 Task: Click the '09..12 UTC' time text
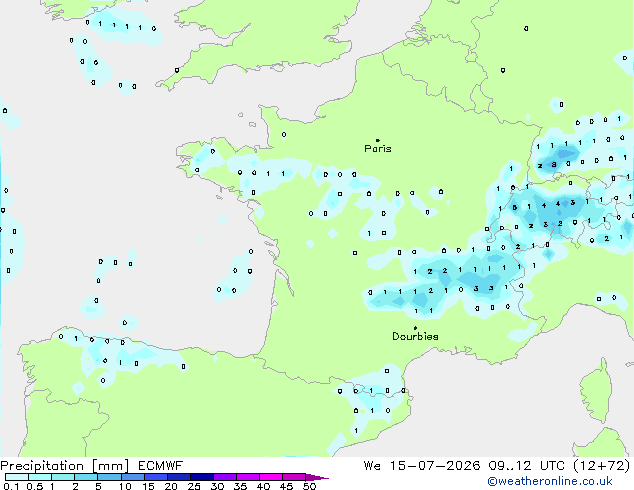(526, 466)
